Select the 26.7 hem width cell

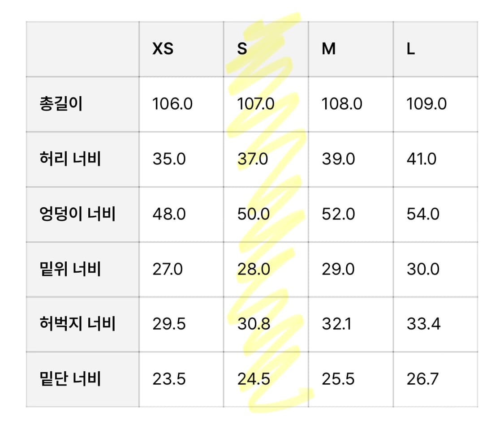pyautogui.click(x=422, y=379)
